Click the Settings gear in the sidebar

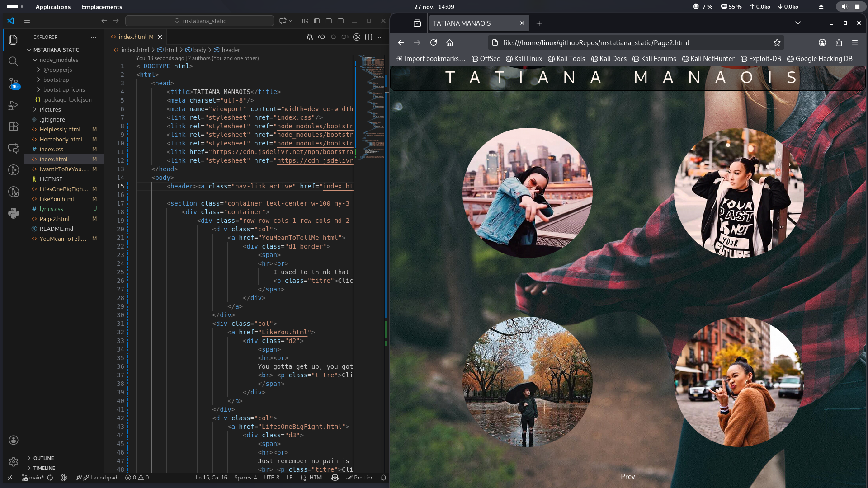13,462
